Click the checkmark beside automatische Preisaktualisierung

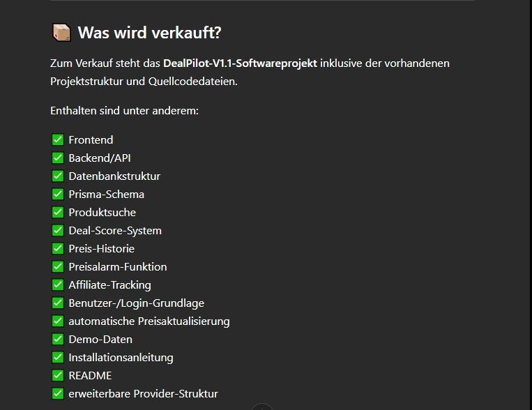tap(58, 321)
